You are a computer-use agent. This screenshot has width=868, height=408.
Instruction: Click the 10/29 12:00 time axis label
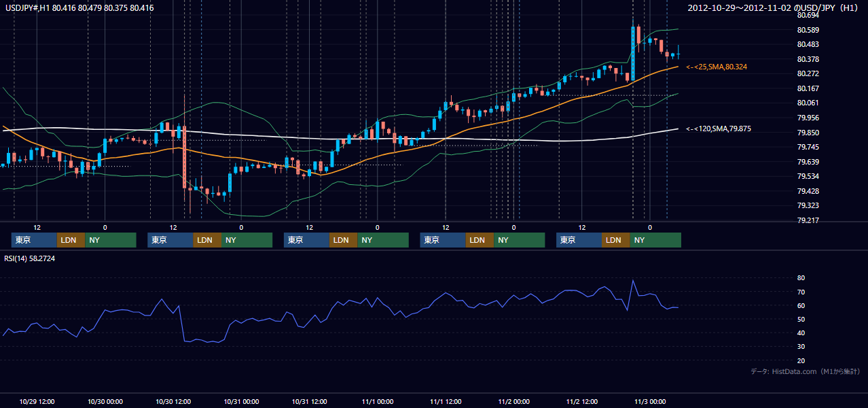coord(37,401)
